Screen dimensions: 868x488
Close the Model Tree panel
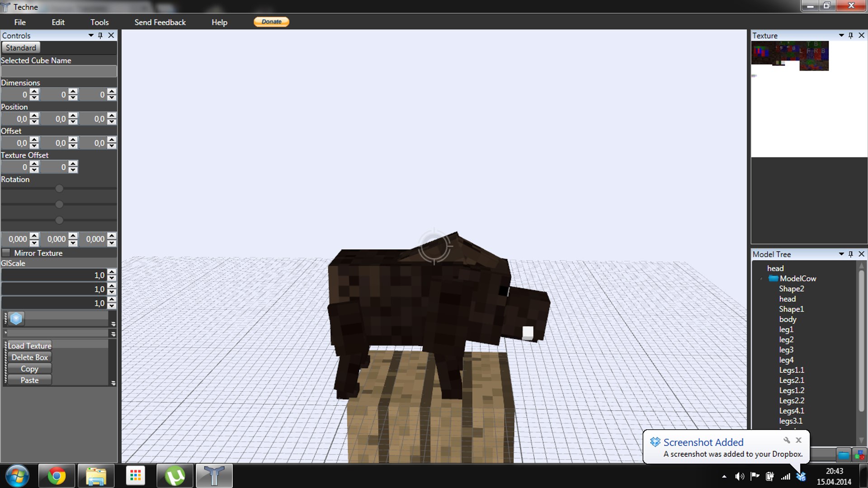(861, 254)
